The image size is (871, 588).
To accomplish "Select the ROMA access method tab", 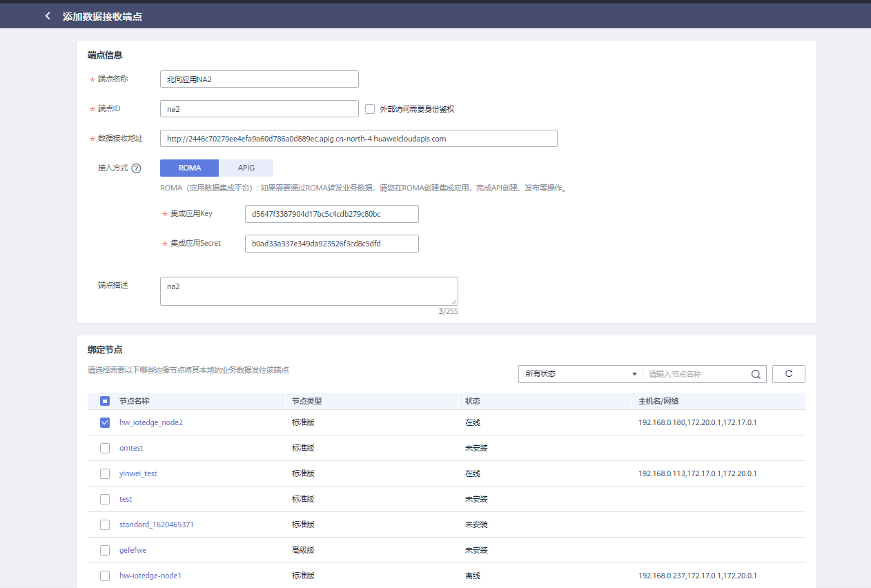I will click(x=189, y=168).
